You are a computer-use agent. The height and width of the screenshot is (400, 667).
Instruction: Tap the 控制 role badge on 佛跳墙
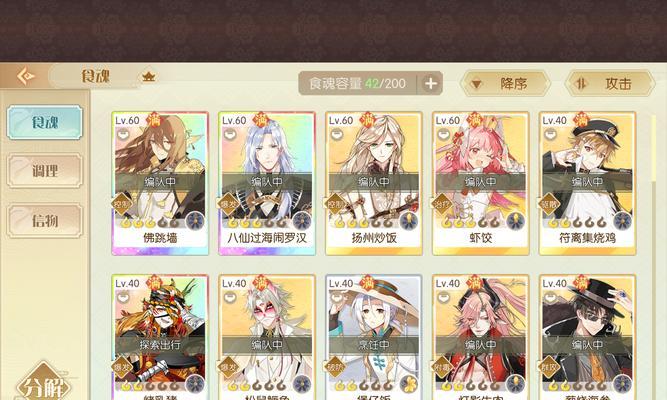coord(121,204)
